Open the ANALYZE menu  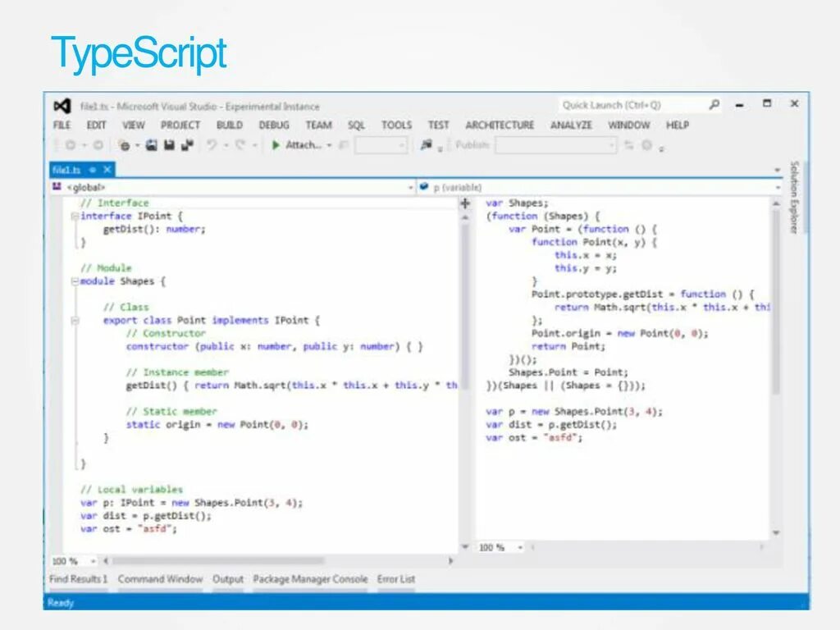point(571,126)
